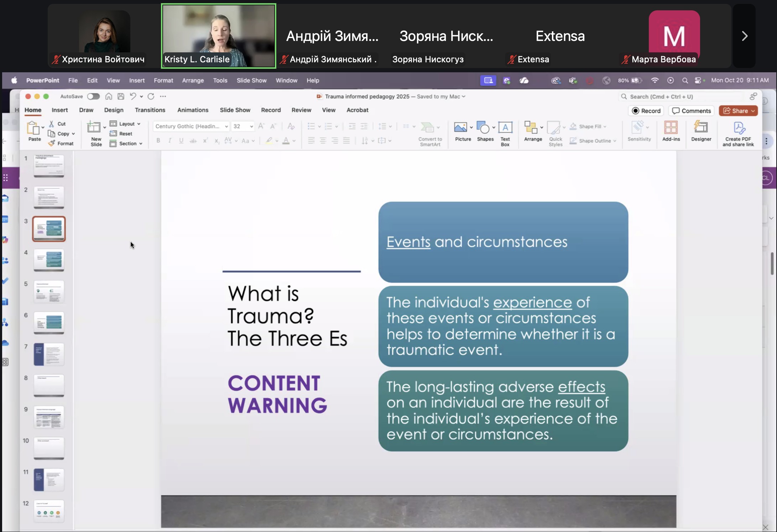Open the Comments button
The width and height of the screenshot is (777, 532).
691,111
